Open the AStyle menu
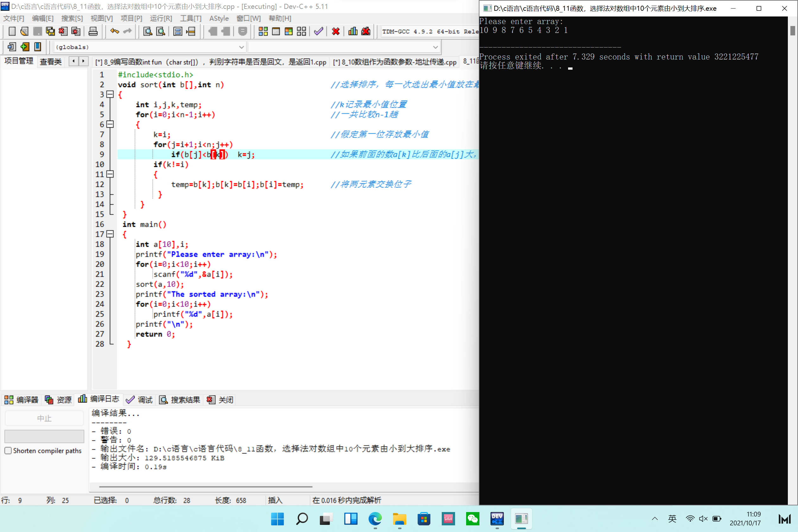The image size is (798, 532). pyautogui.click(x=219, y=18)
